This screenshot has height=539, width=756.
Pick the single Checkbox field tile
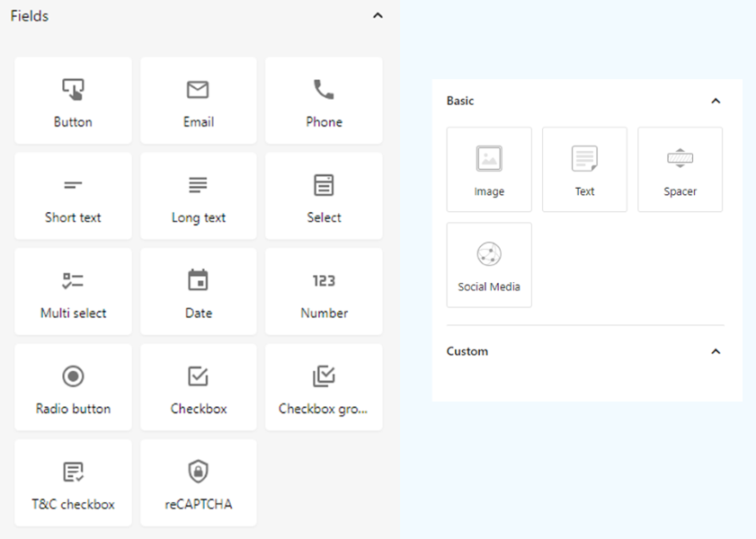pos(199,387)
